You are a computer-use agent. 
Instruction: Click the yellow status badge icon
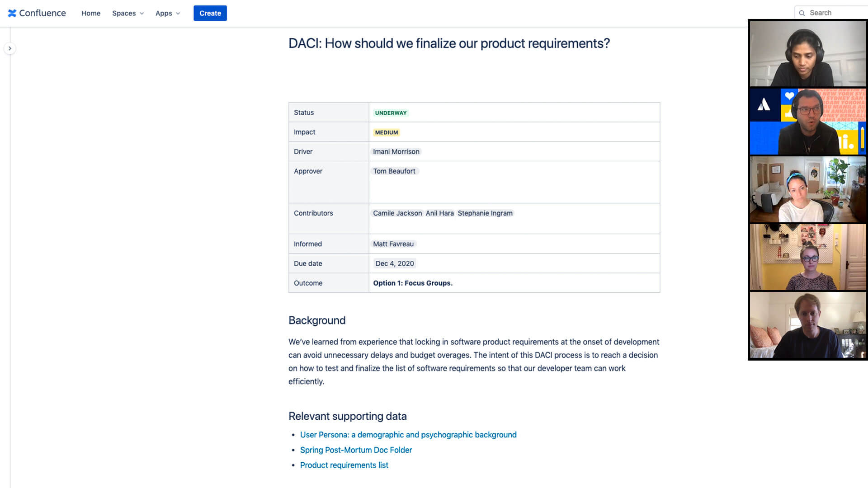pyautogui.click(x=387, y=131)
